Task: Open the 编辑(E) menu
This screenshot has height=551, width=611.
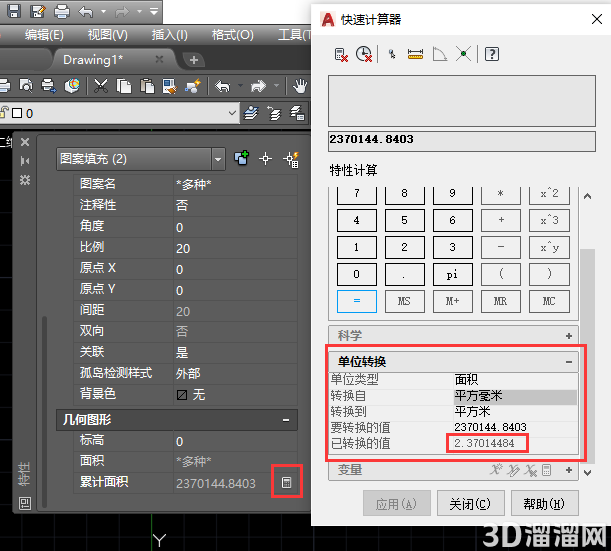Action: point(44,35)
